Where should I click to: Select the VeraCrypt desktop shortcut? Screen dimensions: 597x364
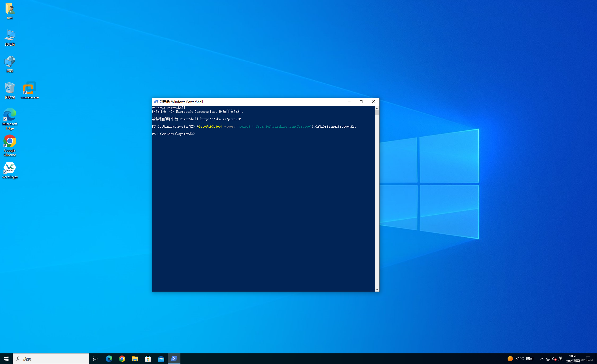[10, 170]
